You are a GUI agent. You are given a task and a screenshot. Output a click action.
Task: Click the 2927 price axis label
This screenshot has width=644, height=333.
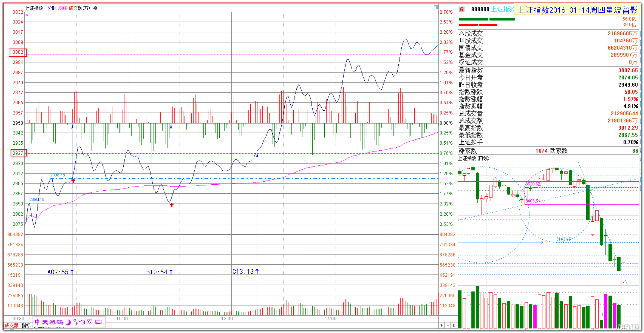point(18,153)
